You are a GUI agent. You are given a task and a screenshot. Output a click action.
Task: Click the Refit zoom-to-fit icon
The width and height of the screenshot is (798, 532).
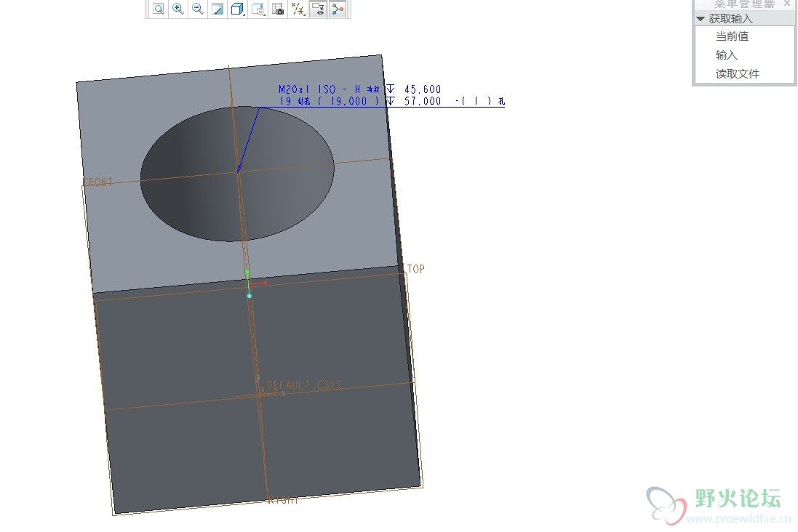[x=159, y=9]
